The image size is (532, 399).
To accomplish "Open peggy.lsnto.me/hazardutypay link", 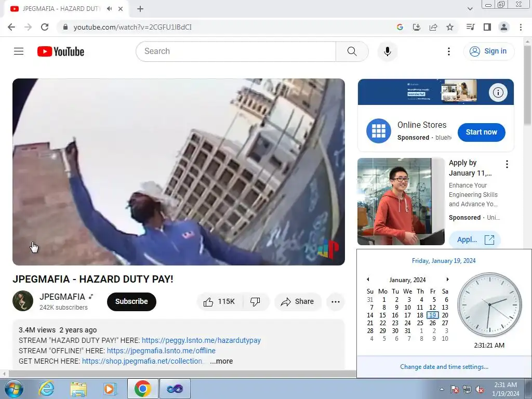I will pyautogui.click(x=201, y=340).
